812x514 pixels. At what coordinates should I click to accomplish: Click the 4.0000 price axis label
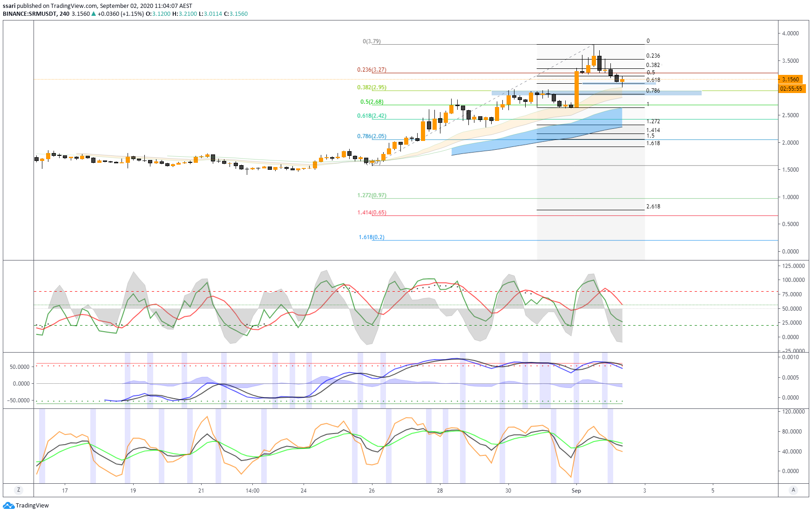(x=791, y=33)
